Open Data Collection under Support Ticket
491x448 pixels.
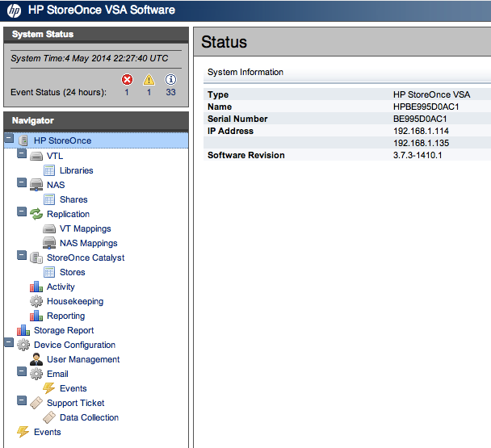coord(90,417)
